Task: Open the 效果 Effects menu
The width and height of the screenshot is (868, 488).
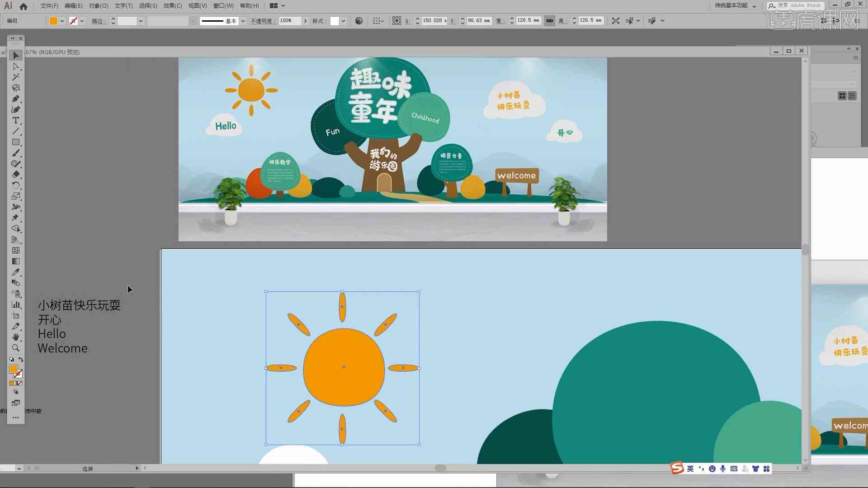Action: tap(171, 5)
